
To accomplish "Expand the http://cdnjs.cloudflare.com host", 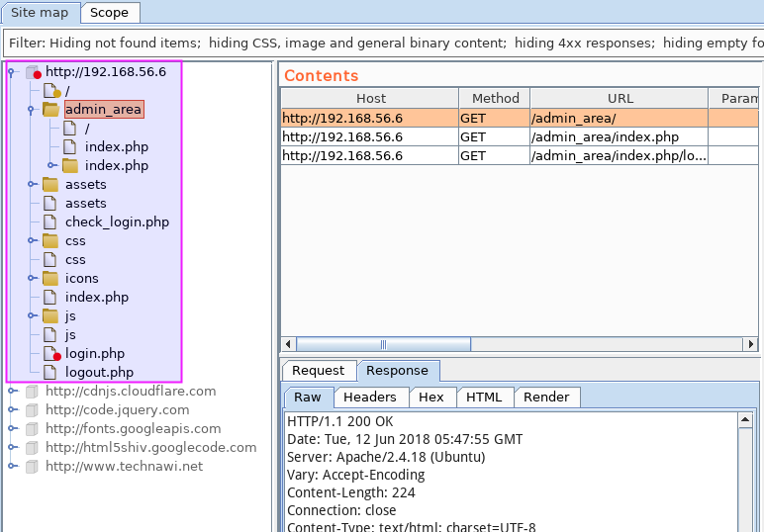I will click(x=13, y=391).
